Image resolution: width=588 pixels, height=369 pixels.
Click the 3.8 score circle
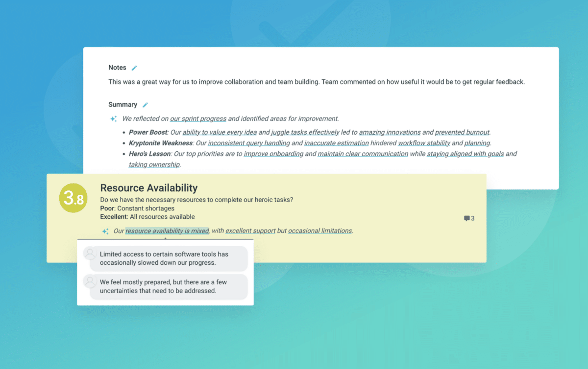(x=73, y=198)
